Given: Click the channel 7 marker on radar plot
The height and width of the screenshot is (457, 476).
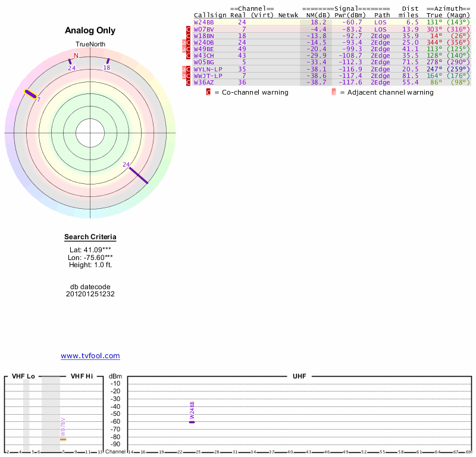Looking at the screenshot, I should [30, 93].
